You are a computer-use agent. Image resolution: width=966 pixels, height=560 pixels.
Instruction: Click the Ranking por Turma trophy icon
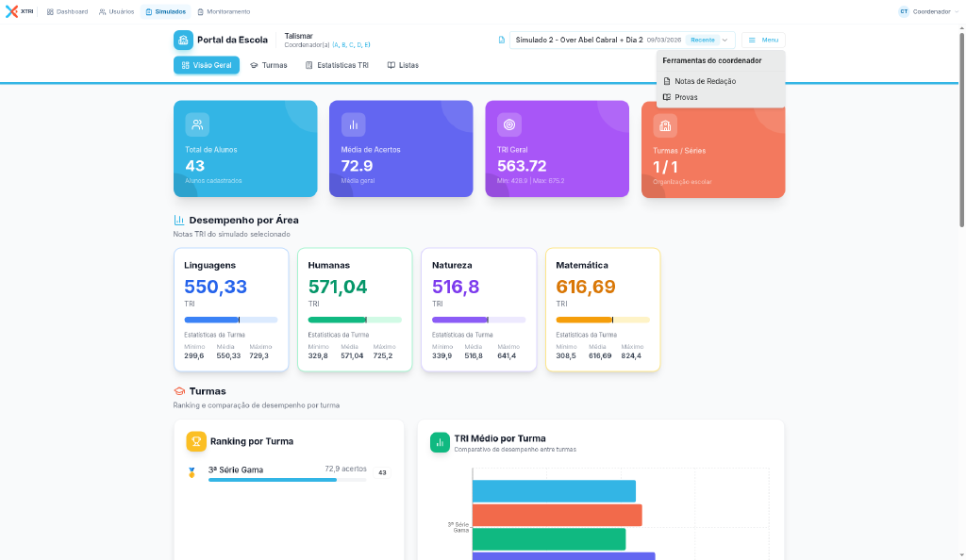[196, 441]
